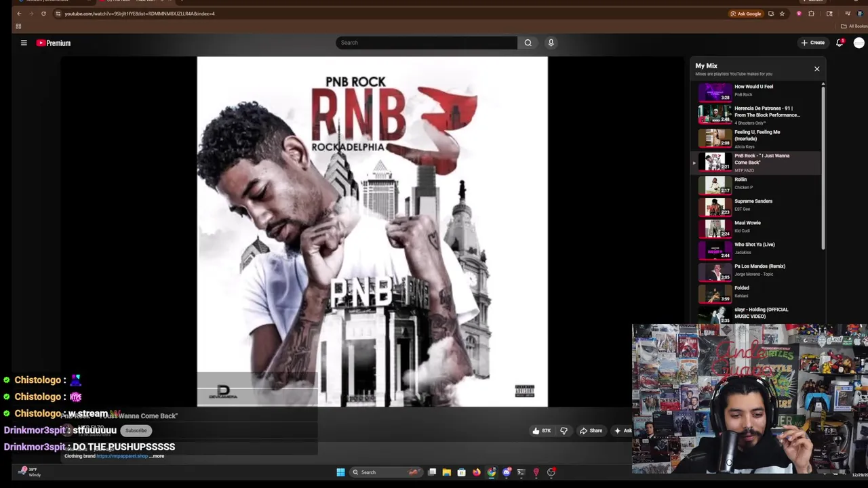Go forward with browser forward arrow
868x488 pixels.
click(x=31, y=14)
